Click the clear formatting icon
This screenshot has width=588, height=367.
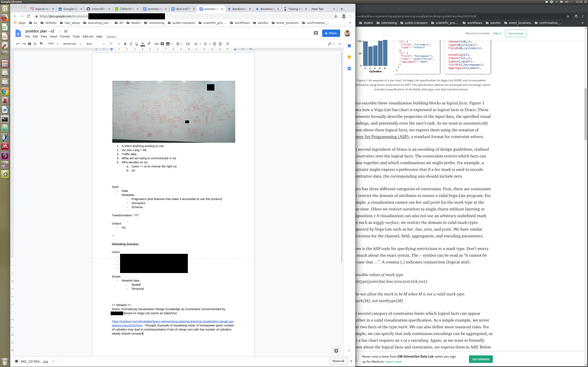tap(228, 44)
